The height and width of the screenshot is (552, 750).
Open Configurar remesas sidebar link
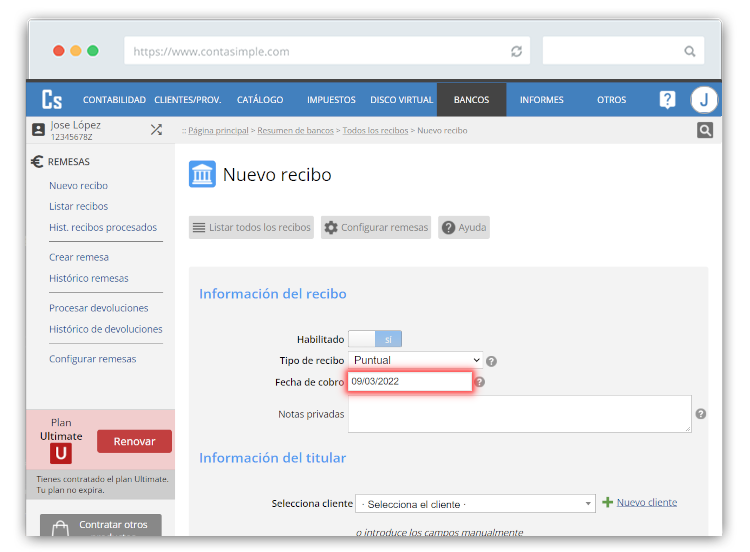coord(93,359)
